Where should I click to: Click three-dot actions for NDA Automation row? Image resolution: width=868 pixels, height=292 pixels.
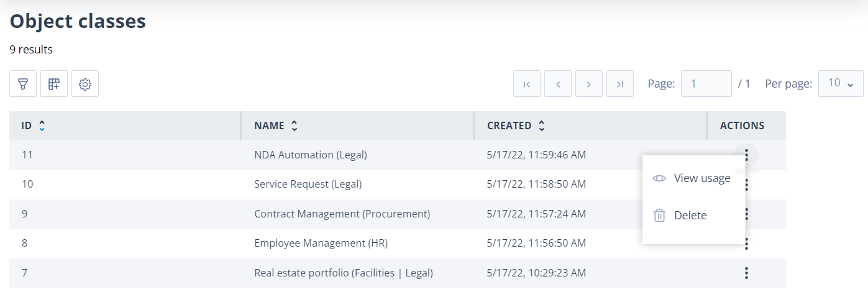[746, 155]
